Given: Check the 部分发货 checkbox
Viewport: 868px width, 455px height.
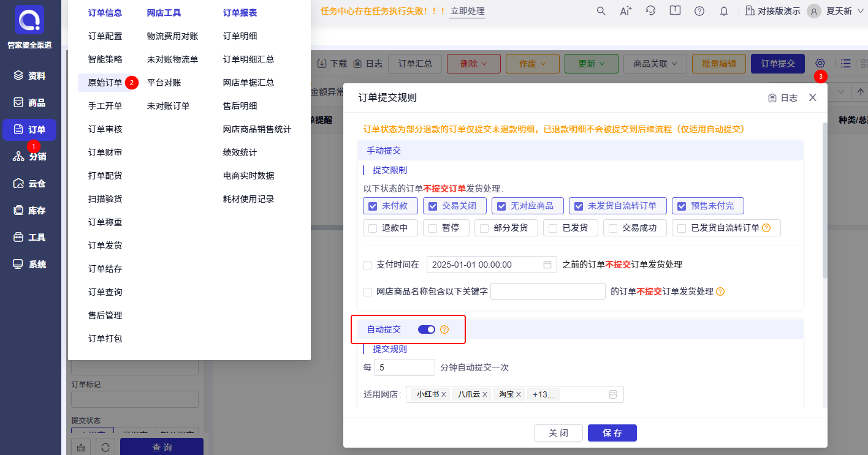Looking at the screenshot, I should tap(484, 228).
